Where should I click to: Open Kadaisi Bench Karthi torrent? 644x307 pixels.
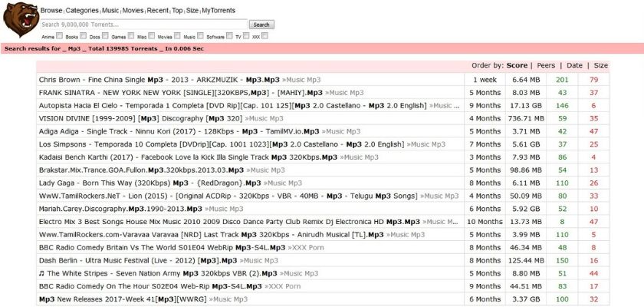(188, 157)
